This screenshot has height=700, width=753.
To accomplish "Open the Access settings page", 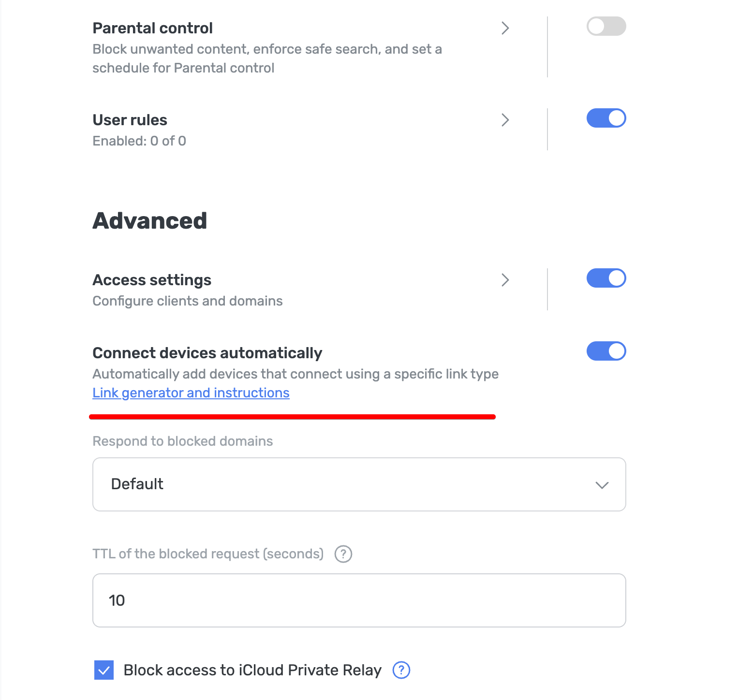I will [151, 279].
